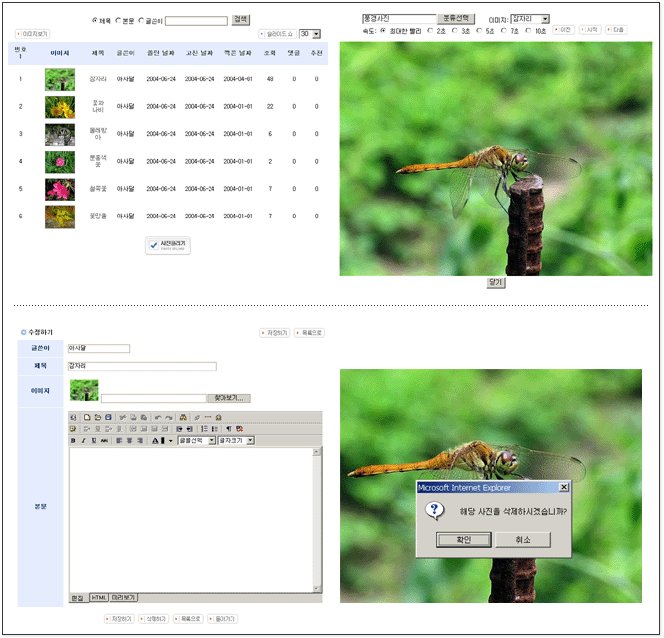Choose the 3초 slideshow speed option

(456, 31)
